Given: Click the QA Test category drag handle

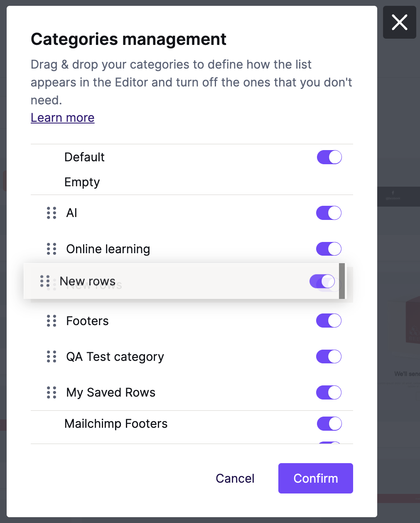Looking at the screenshot, I should (52, 356).
